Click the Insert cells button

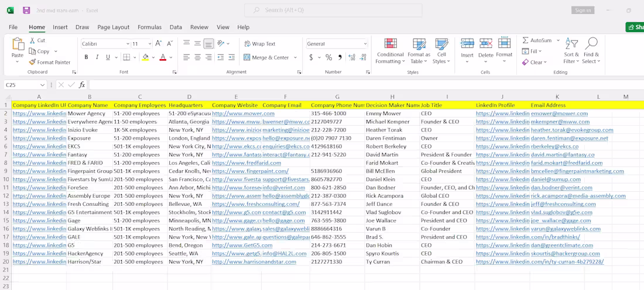(x=467, y=51)
